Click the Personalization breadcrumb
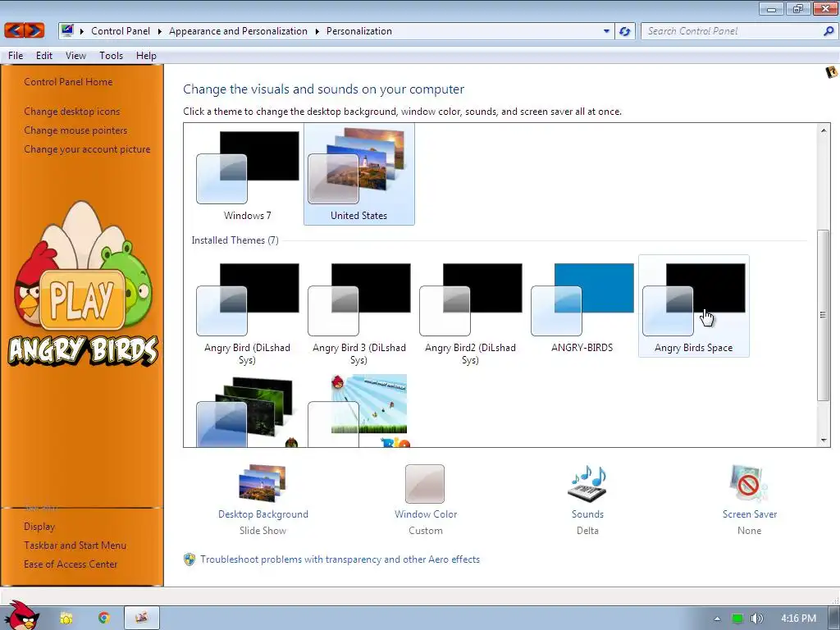The width and height of the screenshot is (840, 630). click(359, 31)
